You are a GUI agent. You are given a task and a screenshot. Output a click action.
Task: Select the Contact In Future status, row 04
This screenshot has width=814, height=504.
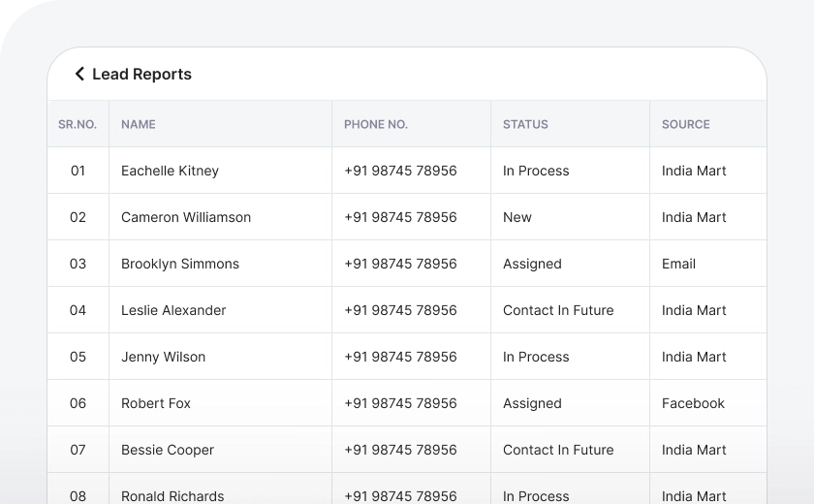(558, 310)
